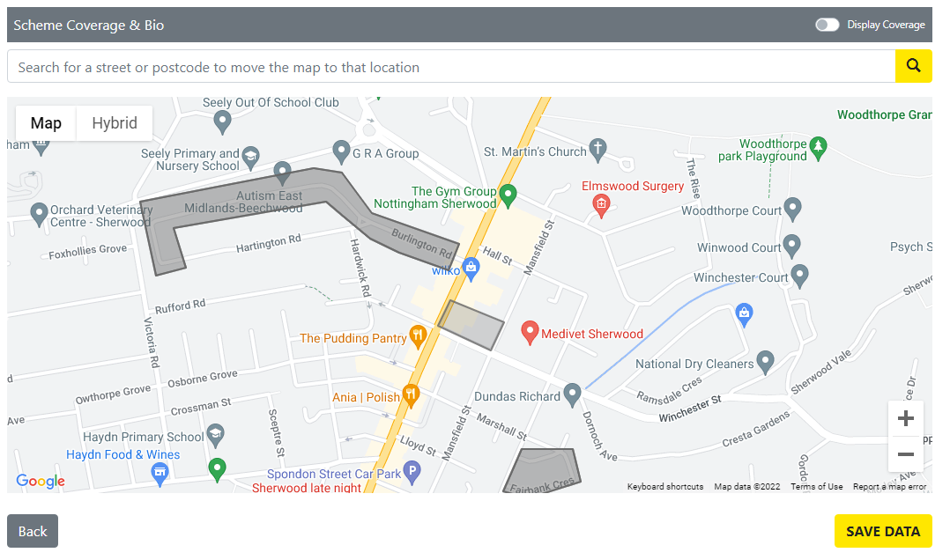Toggle the Display Coverage switch
950x560 pixels.
click(x=827, y=25)
